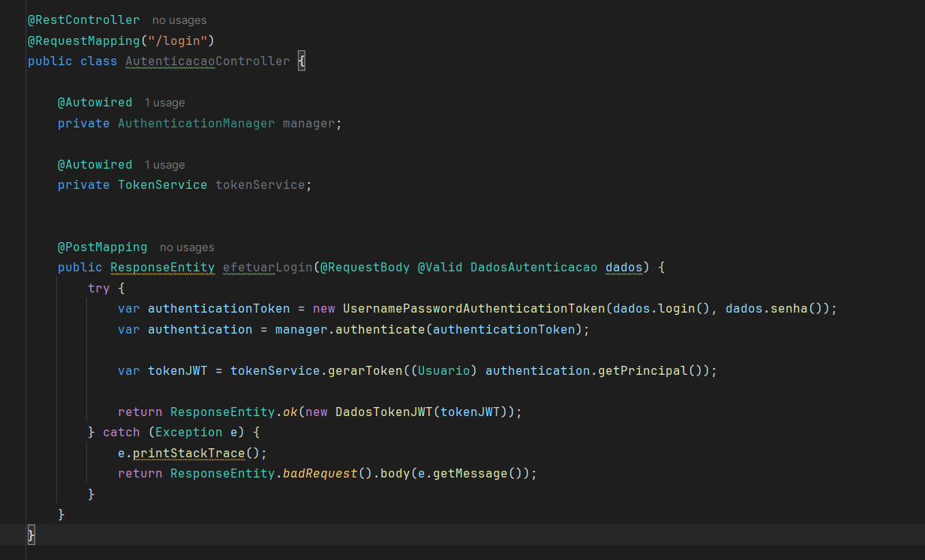Screen dimensions: 925x560
Task: Click the printStackTrace method call
Action: (x=188, y=454)
